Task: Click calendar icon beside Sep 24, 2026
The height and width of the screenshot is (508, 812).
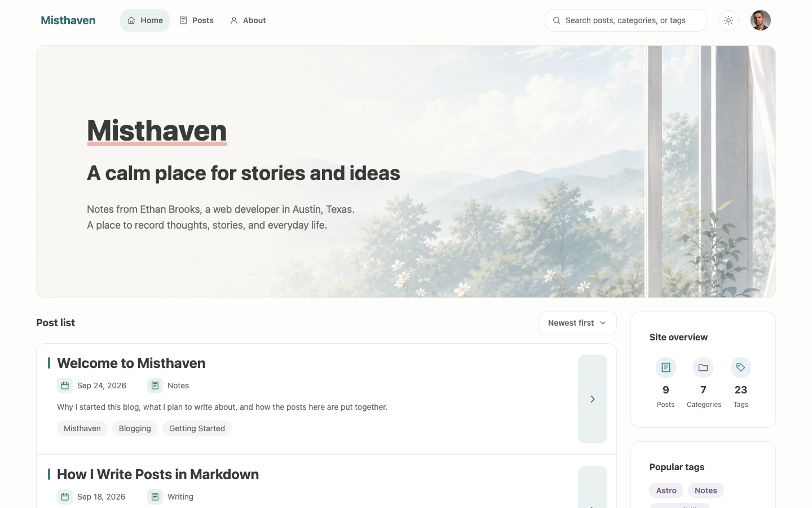Action: pos(65,386)
